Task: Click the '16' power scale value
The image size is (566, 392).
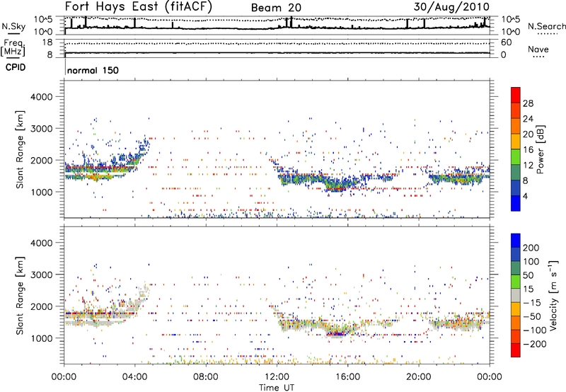Action: click(528, 150)
